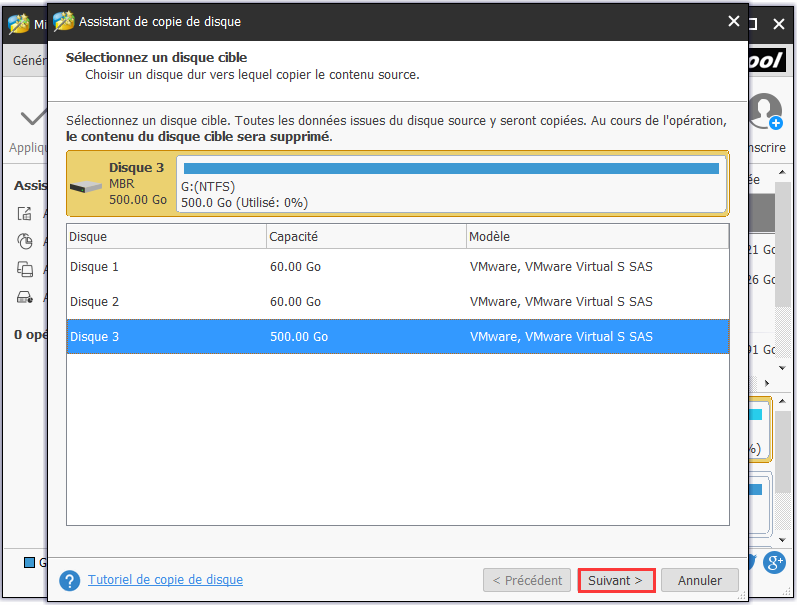The width and height of the screenshot is (797, 605).
Task: Select the disk-drive wizard icon in the sidebar
Action: pyautogui.click(x=25, y=297)
